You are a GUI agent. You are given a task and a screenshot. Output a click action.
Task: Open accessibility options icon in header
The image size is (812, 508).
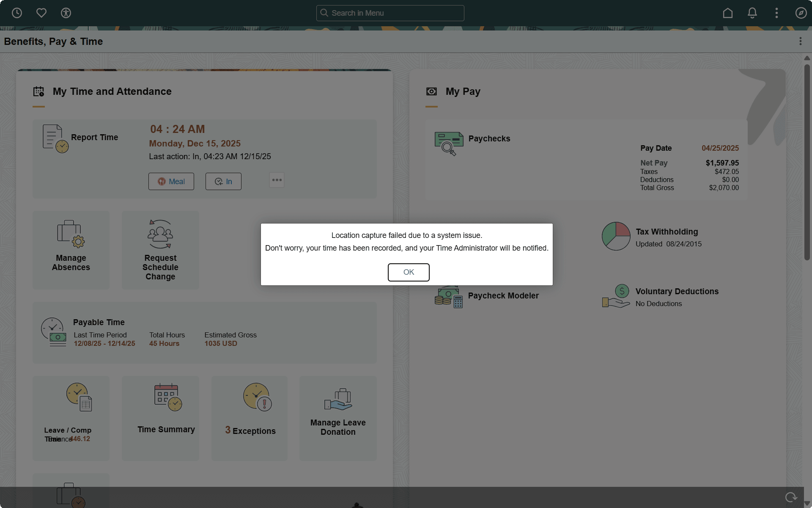[66, 13]
